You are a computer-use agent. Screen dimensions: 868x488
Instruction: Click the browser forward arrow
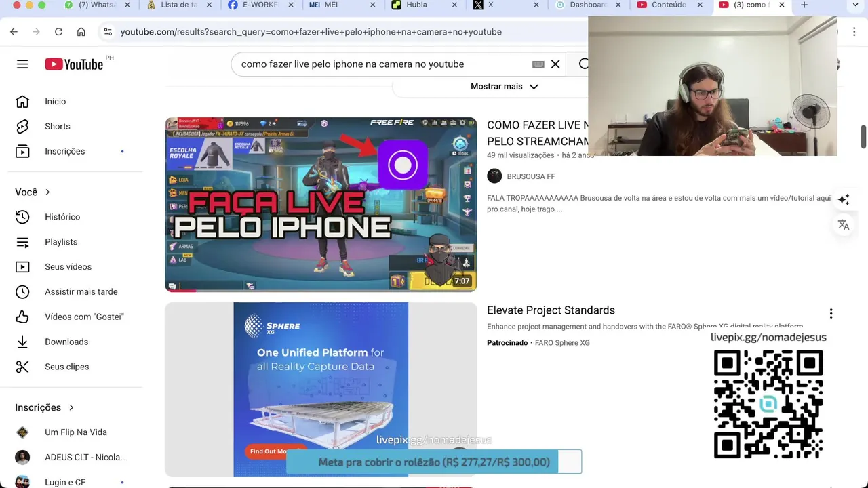[36, 32]
